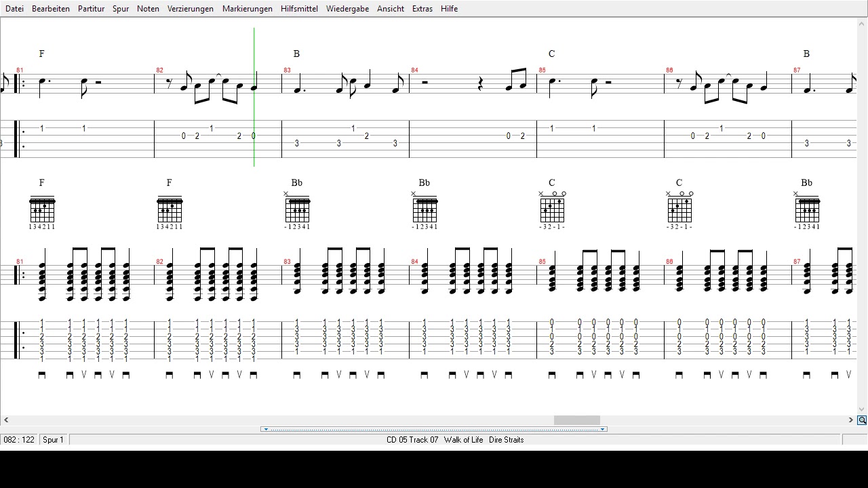Click the 'CD 05 Track 07' status text
Screen dimensions: 868x488
point(412,440)
